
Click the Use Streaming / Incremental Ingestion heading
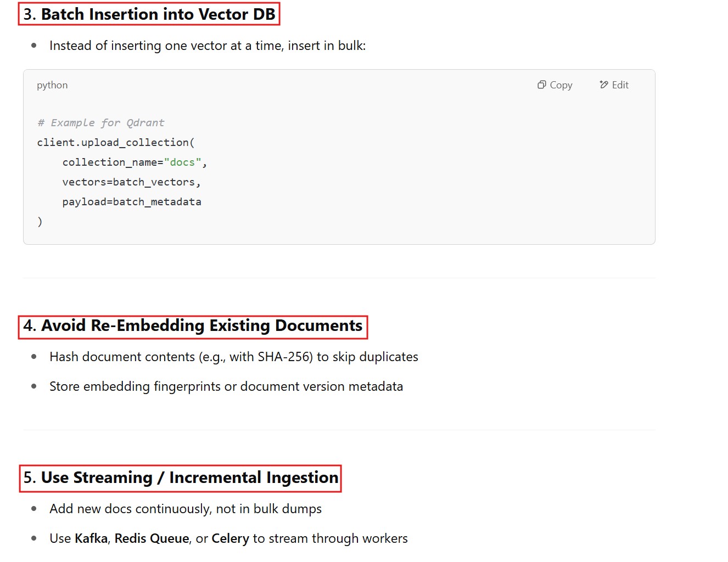click(181, 478)
